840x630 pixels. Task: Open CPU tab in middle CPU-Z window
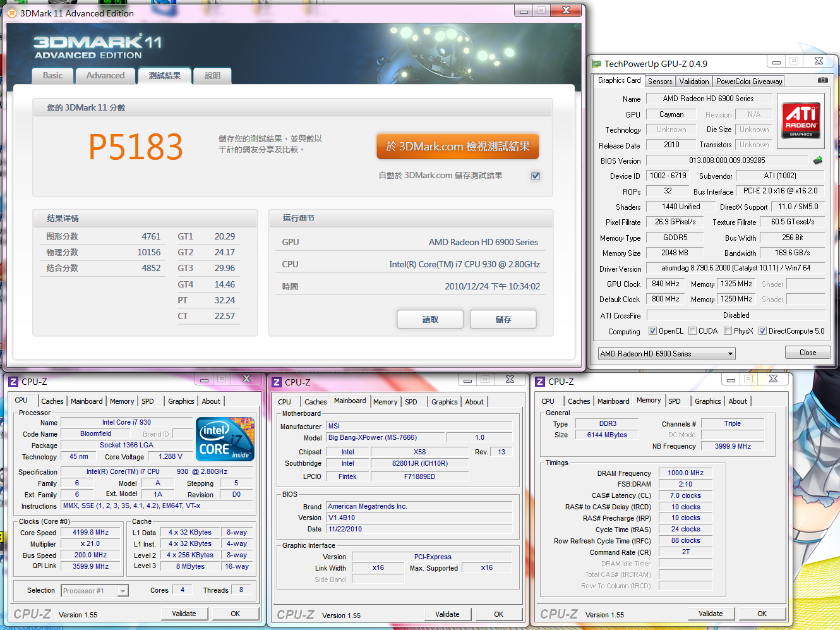(x=285, y=402)
